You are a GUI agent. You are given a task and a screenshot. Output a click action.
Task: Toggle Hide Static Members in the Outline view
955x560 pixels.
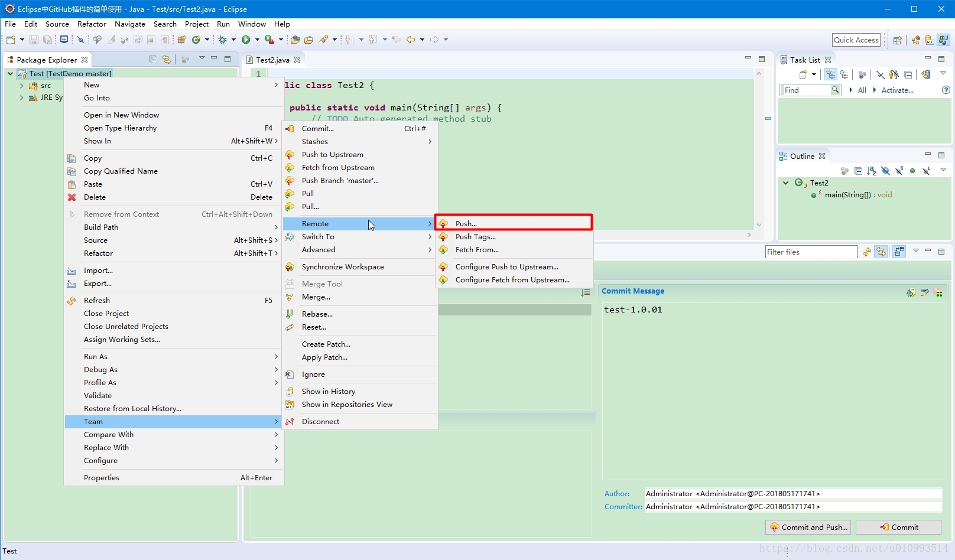pos(899,171)
